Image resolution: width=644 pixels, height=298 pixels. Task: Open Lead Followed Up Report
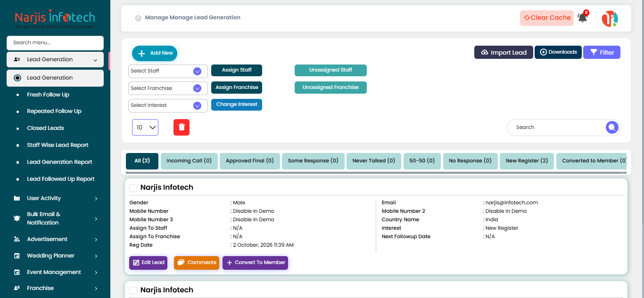61,179
